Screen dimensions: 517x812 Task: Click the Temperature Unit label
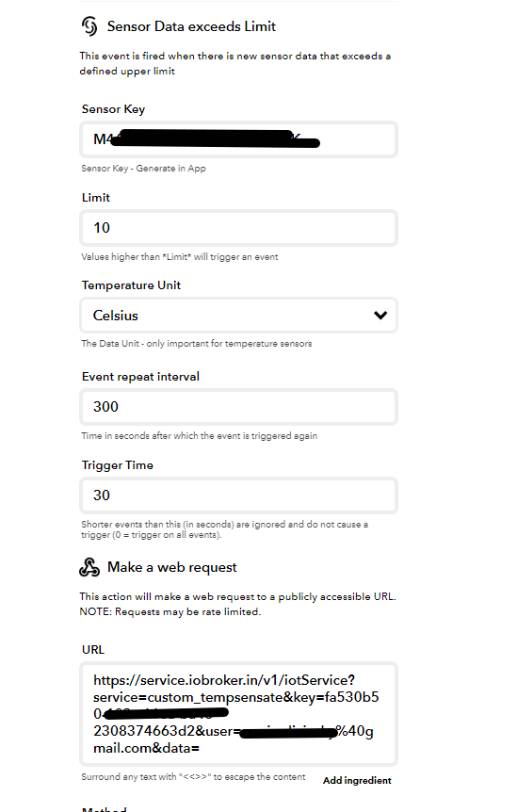tap(131, 285)
